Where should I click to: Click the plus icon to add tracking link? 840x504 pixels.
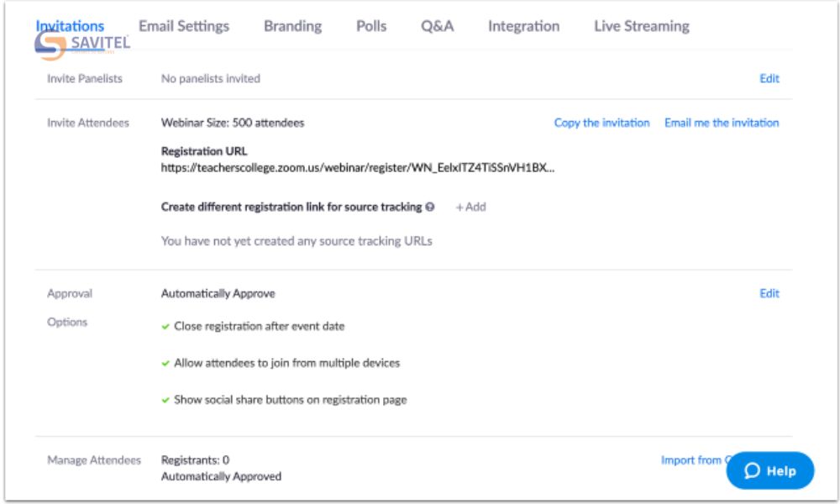tap(460, 207)
